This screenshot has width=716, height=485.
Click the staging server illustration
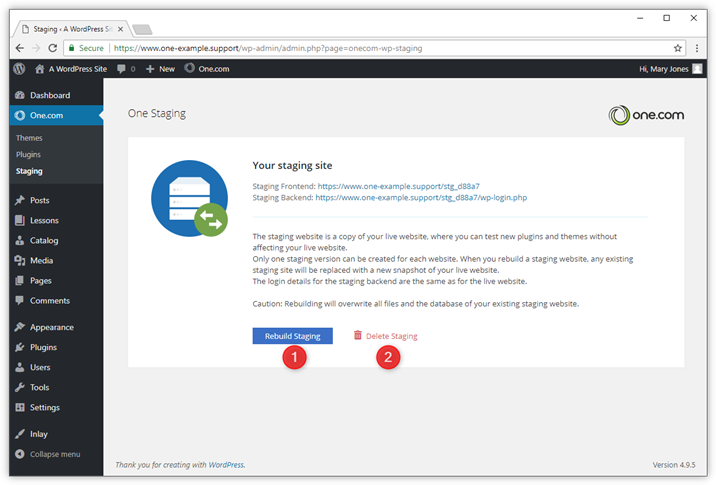(190, 198)
